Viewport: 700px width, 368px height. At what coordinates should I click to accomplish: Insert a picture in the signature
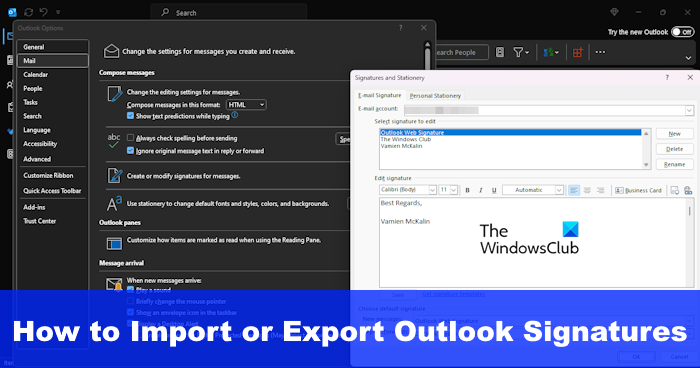click(675, 191)
